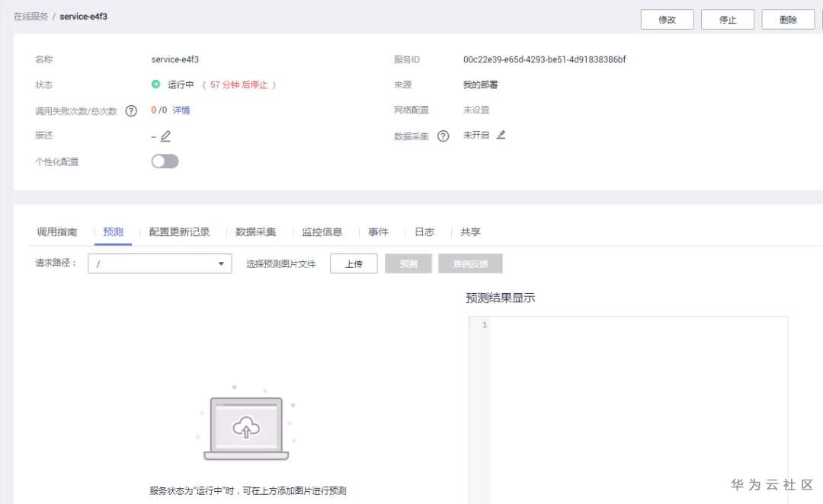The image size is (823, 504).
Task: Click the help icon beside 数据采集
Action: tap(444, 136)
